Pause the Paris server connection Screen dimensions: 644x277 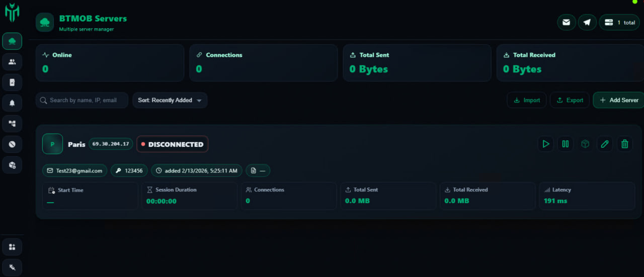(x=565, y=144)
